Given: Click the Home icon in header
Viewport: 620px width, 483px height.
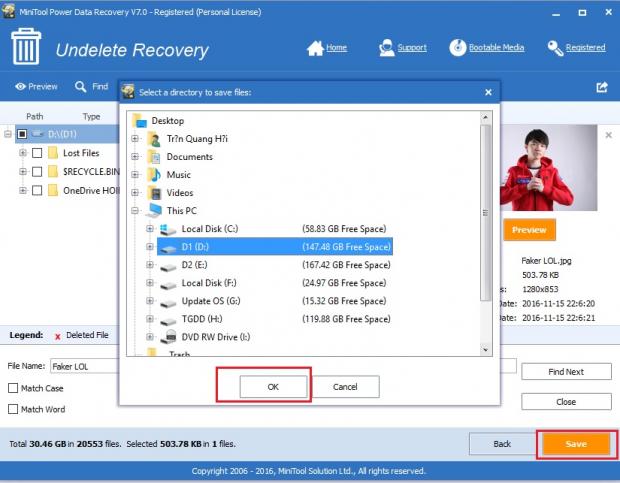Looking at the screenshot, I should pos(315,47).
